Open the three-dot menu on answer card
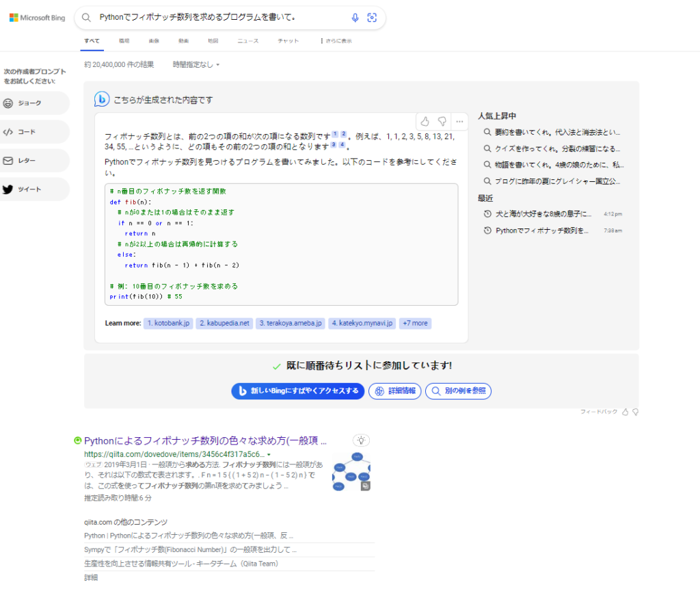Image resolution: width=700 pixels, height=591 pixels. point(459,122)
